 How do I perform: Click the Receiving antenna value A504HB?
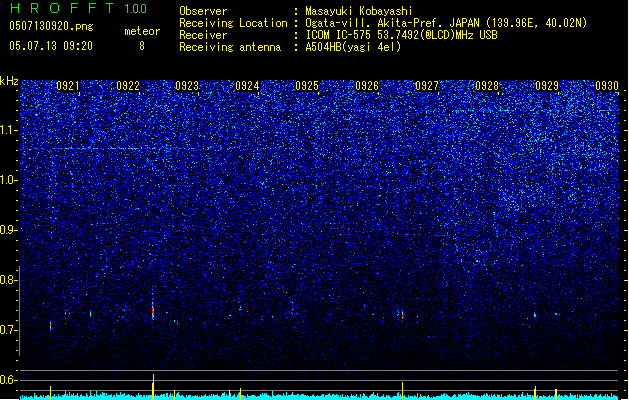323,47
